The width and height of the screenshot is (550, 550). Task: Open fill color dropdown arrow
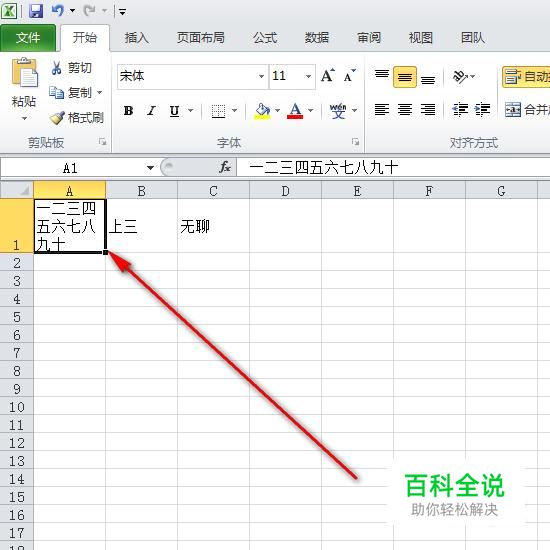tap(277, 111)
